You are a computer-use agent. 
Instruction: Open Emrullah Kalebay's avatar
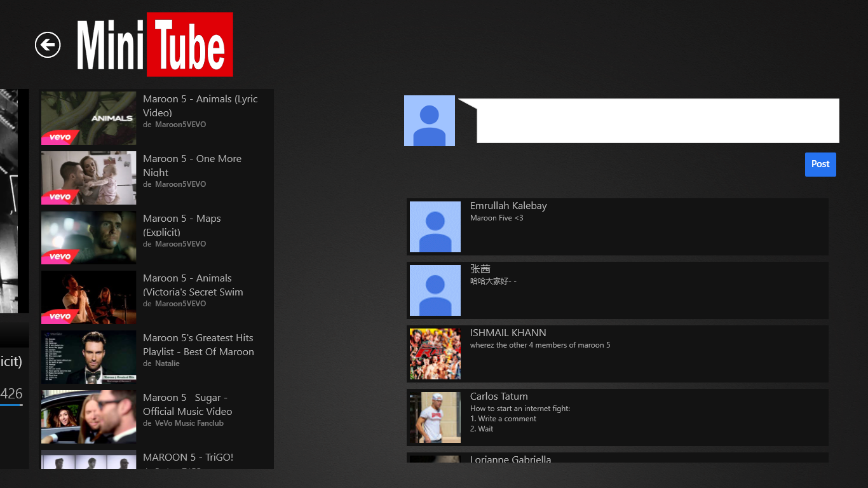435,227
